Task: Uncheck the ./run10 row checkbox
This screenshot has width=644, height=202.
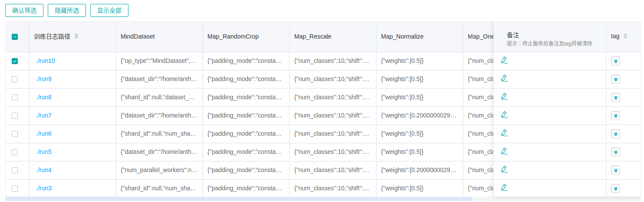Action: [x=15, y=61]
